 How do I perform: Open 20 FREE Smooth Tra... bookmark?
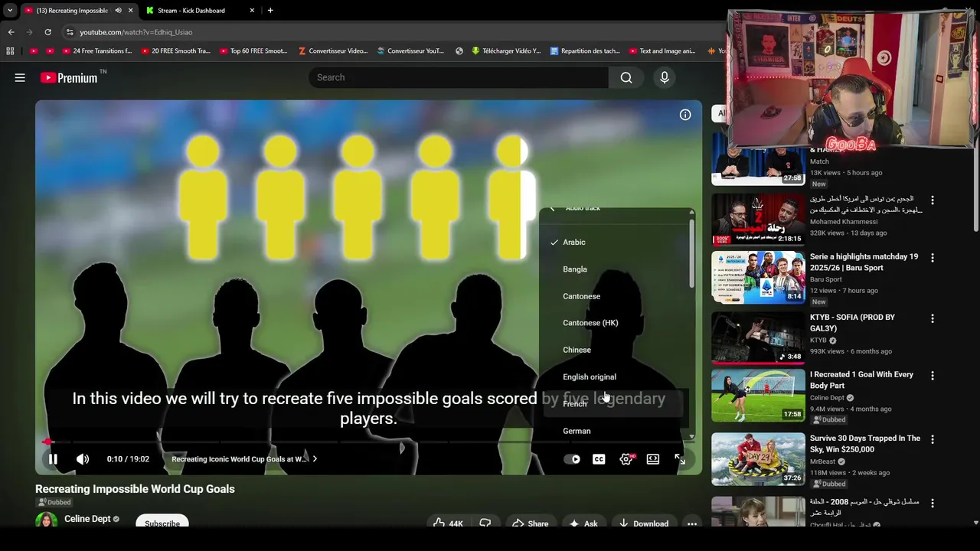[175, 51]
